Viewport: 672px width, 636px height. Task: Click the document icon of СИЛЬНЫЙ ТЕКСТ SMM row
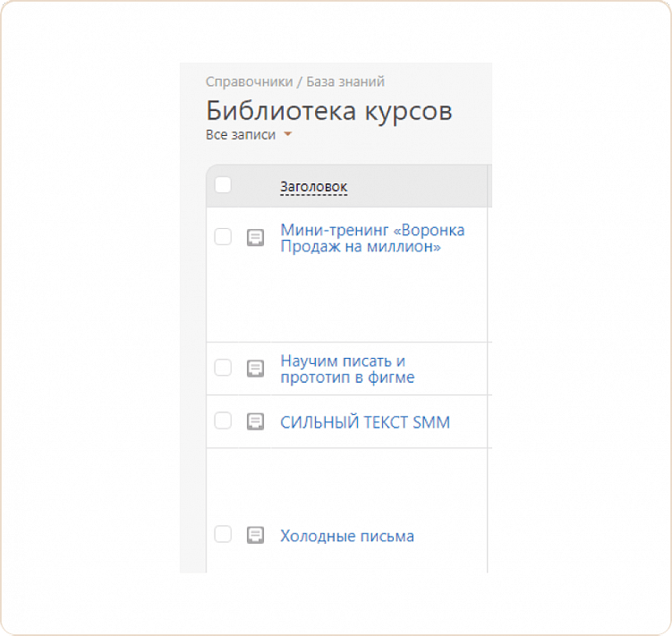click(x=255, y=421)
